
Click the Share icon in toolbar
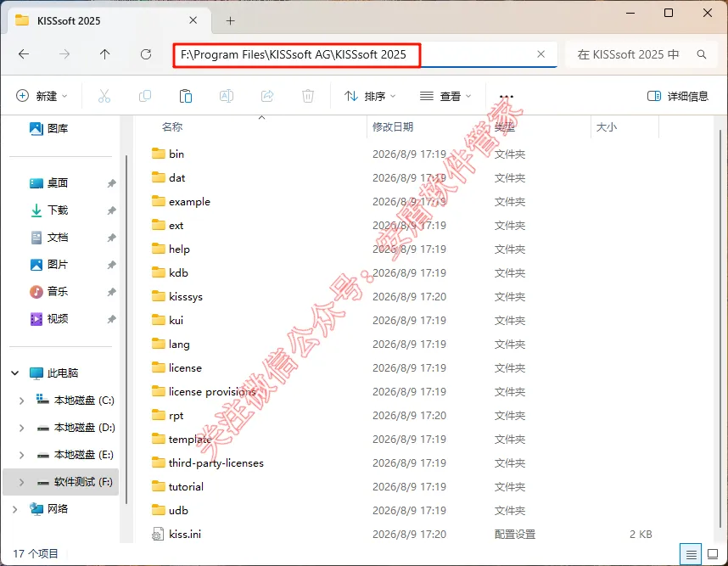tap(267, 96)
